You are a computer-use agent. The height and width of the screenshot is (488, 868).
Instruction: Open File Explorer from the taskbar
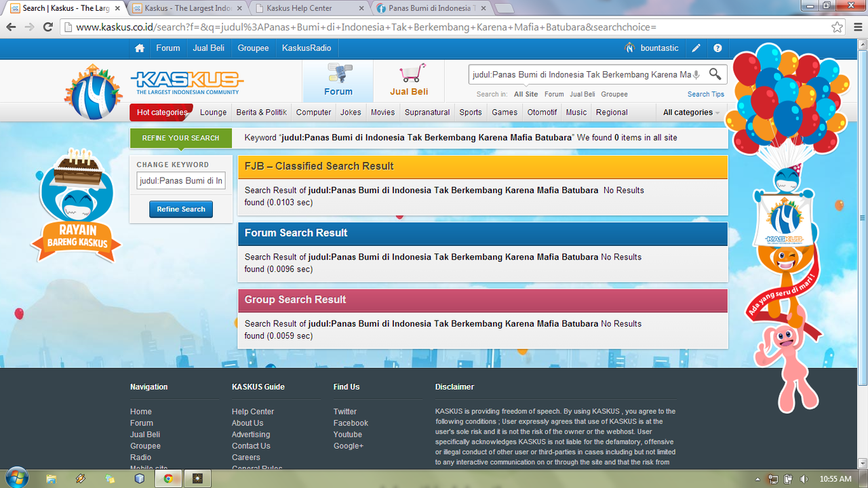click(x=51, y=479)
